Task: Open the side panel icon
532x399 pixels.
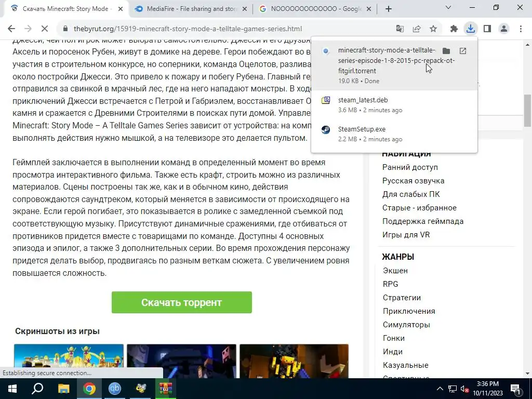Action: [x=487, y=29]
